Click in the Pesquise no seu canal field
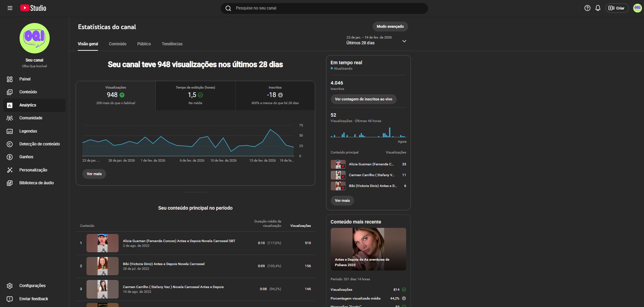The width and height of the screenshot is (644, 307). (x=324, y=8)
